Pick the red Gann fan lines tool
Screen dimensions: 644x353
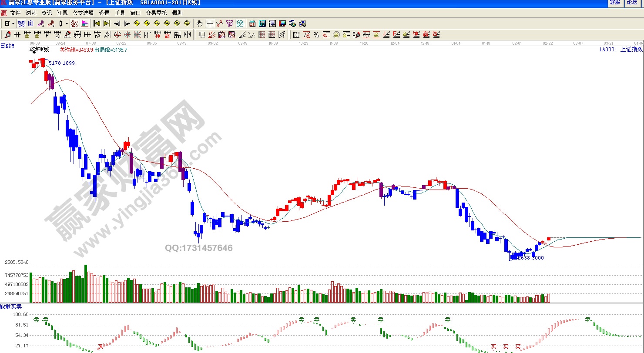pos(212,35)
